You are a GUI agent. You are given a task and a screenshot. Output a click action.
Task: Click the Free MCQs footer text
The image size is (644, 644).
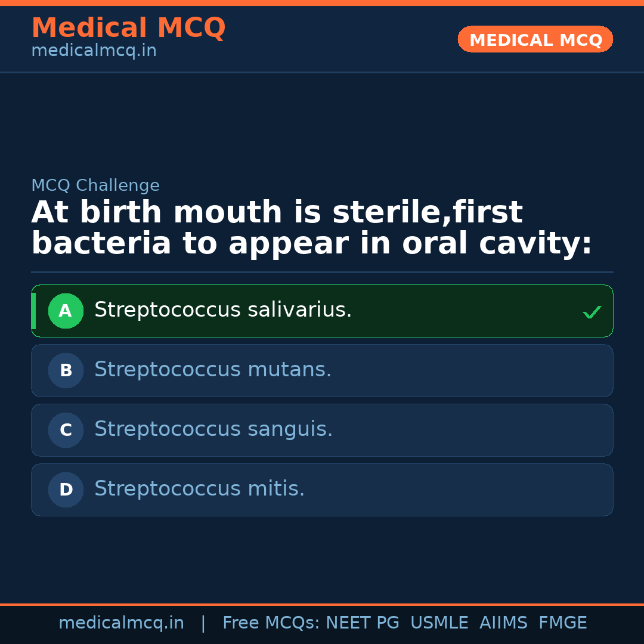(271, 623)
